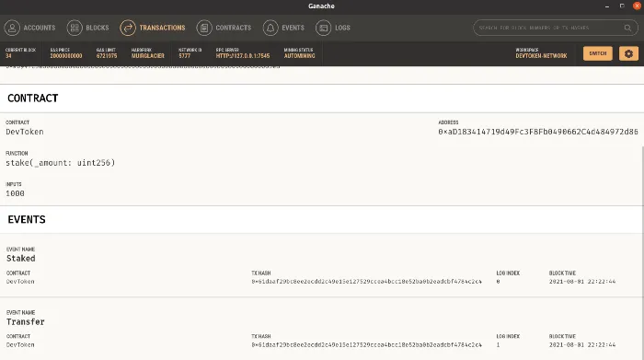Screen dimensions: 644x360
Task: Open the Contracts tab label
Action: tap(234, 28)
